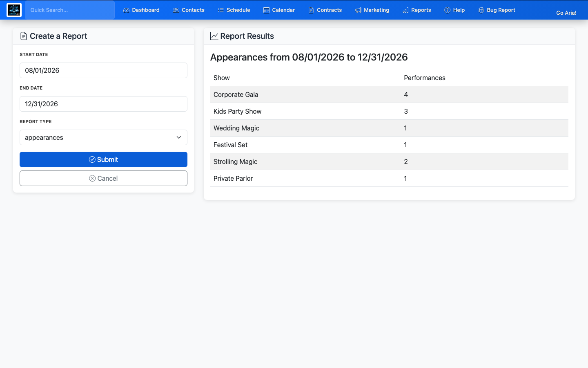Click the END DATE label
588x368 pixels.
pyautogui.click(x=31, y=88)
